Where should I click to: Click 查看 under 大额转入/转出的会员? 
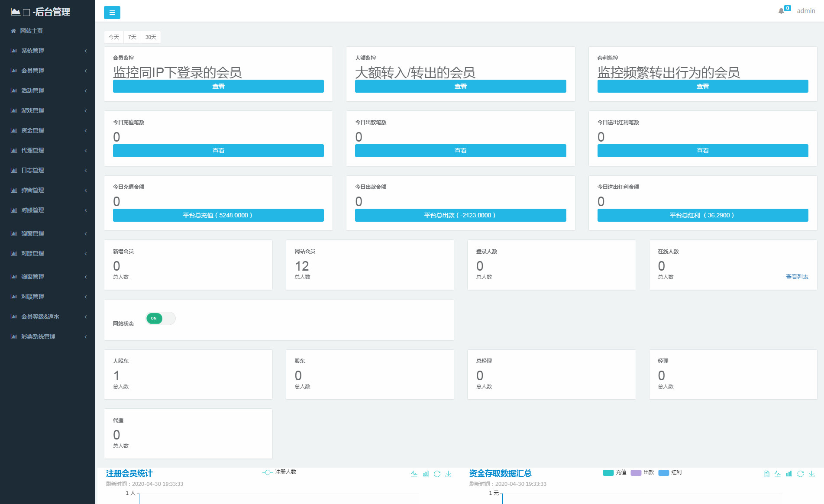point(460,86)
